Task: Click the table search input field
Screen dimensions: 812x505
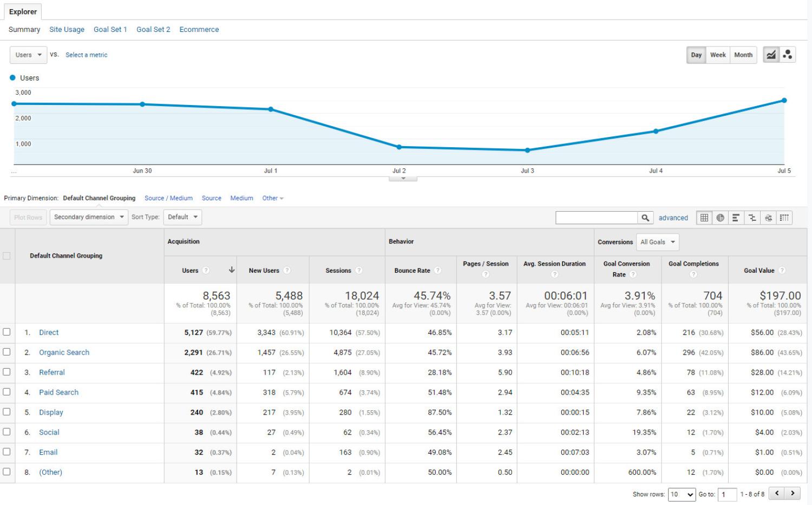Action: pyautogui.click(x=596, y=218)
